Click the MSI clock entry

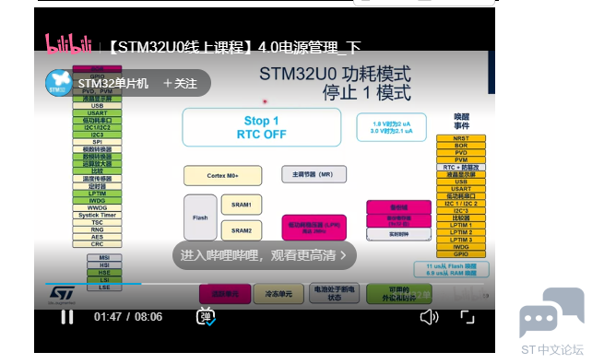tap(104, 258)
